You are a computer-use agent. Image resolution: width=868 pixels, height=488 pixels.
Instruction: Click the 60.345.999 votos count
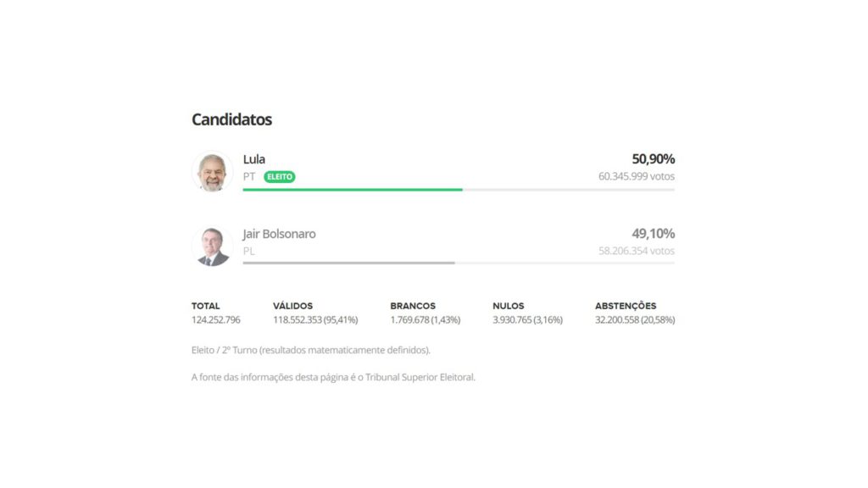pyautogui.click(x=636, y=176)
